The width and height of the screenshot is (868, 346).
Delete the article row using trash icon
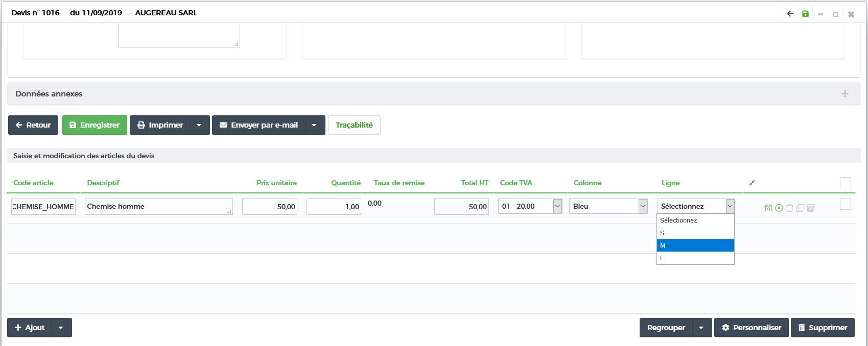tap(789, 208)
